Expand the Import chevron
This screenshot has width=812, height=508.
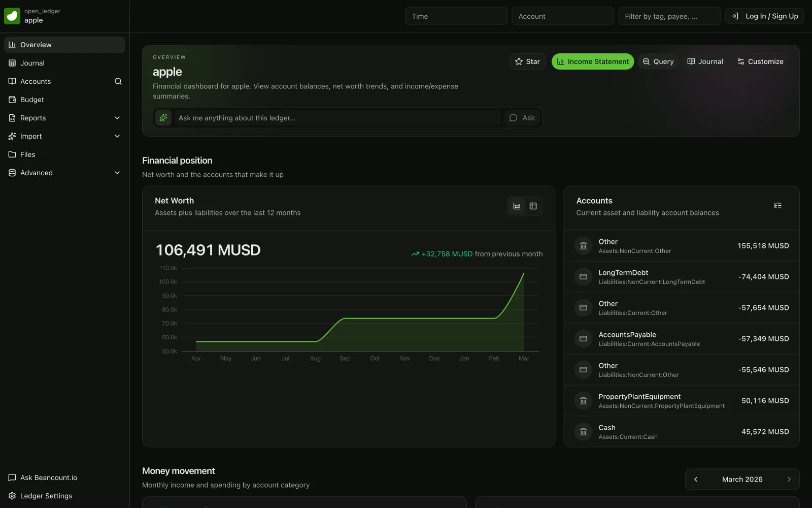(x=117, y=136)
